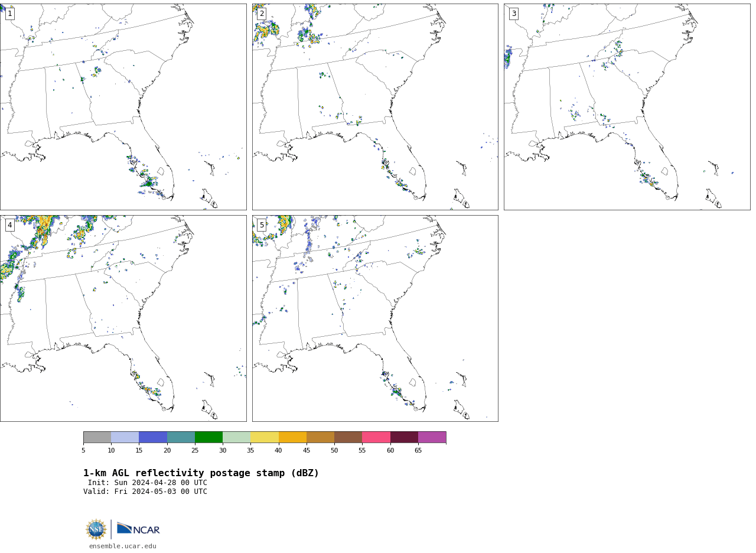
Task: Click the panel number label 2
Action: click(x=262, y=14)
